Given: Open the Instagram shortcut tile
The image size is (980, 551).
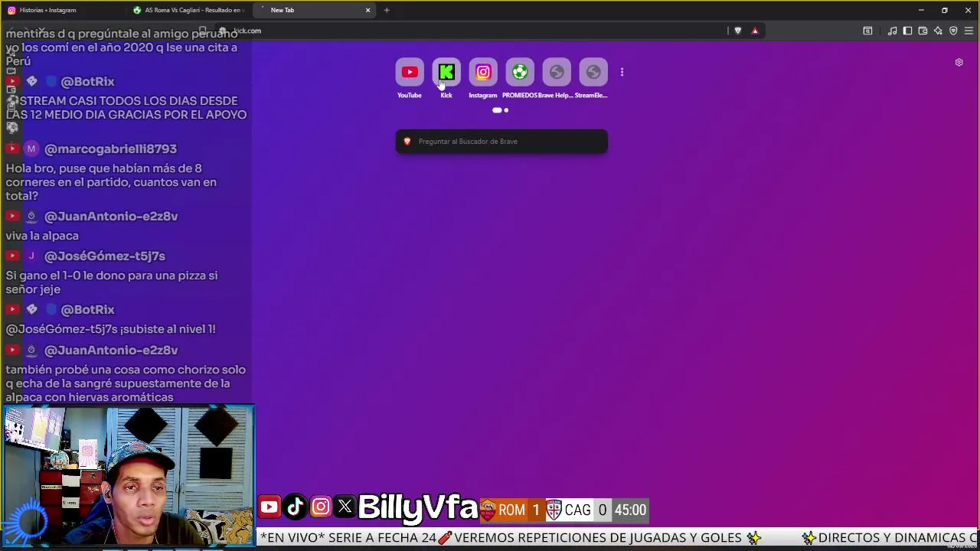Looking at the screenshot, I should (x=483, y=73).
